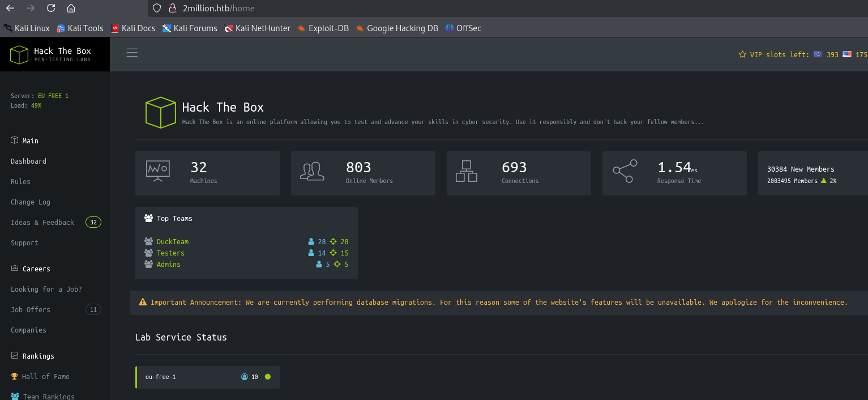This screenshot has height=400, width=868.
Task: Click the browser reload icon
Action: coord(51,8)
